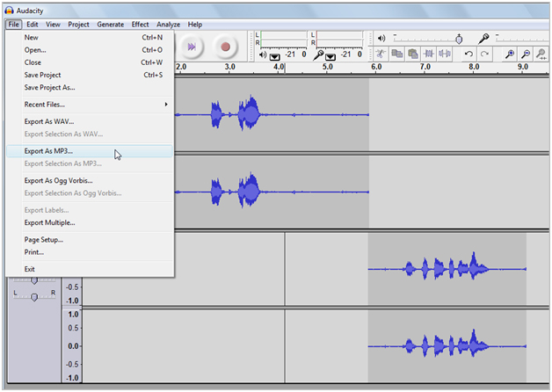This screenshot has height=392, width=552.
Task: Choose Export As WAV... entry
Action: 90,121
